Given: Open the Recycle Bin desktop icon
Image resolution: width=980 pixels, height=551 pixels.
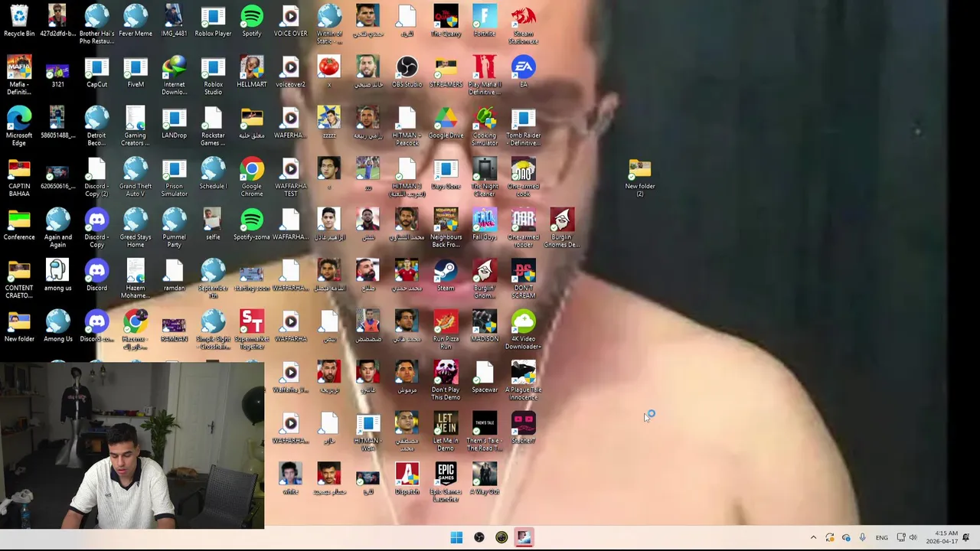Looking at the screenshot, I should tap(19, 21).
